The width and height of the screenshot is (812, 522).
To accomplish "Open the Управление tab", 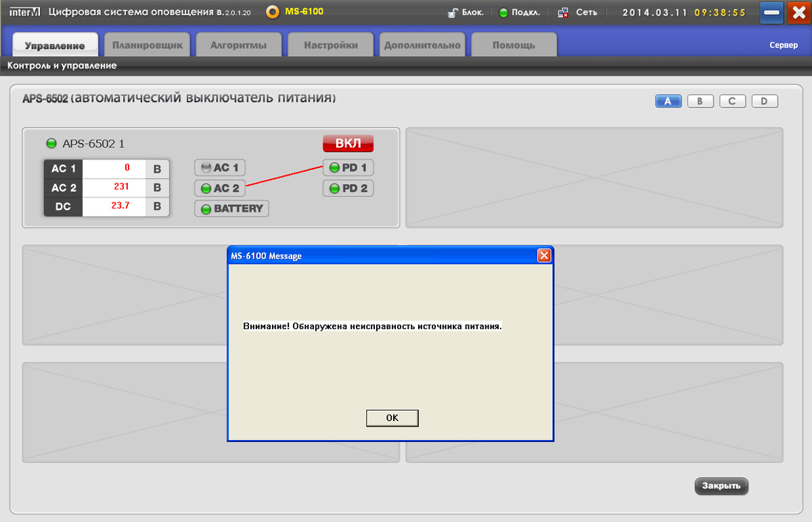I will [55, 45].
